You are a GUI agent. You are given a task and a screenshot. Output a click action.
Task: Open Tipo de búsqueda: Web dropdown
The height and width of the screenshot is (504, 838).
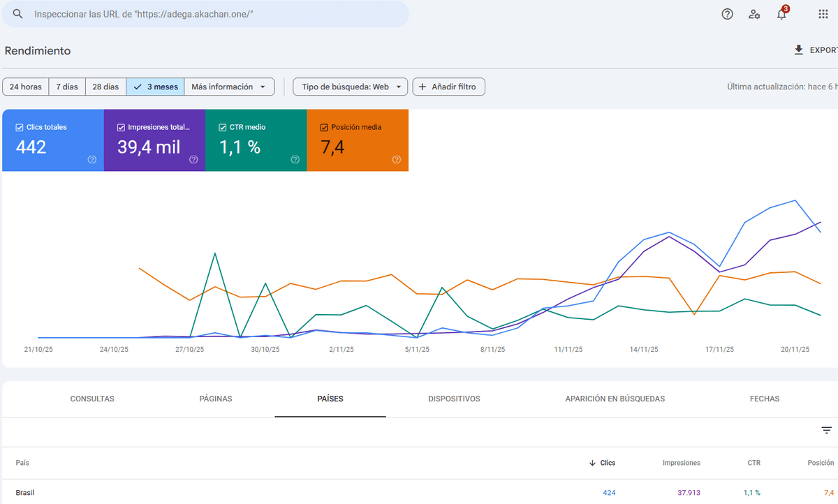[x=350, y=87]
